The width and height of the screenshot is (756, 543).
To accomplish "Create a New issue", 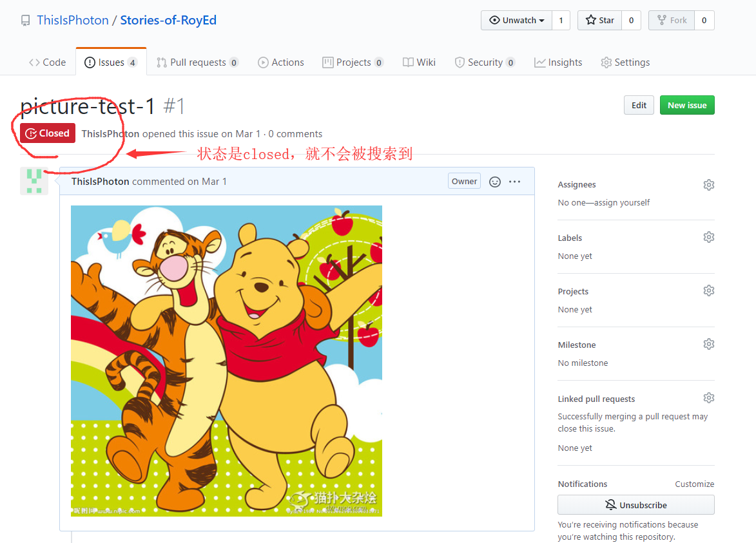I will click(x=687, y=105).
